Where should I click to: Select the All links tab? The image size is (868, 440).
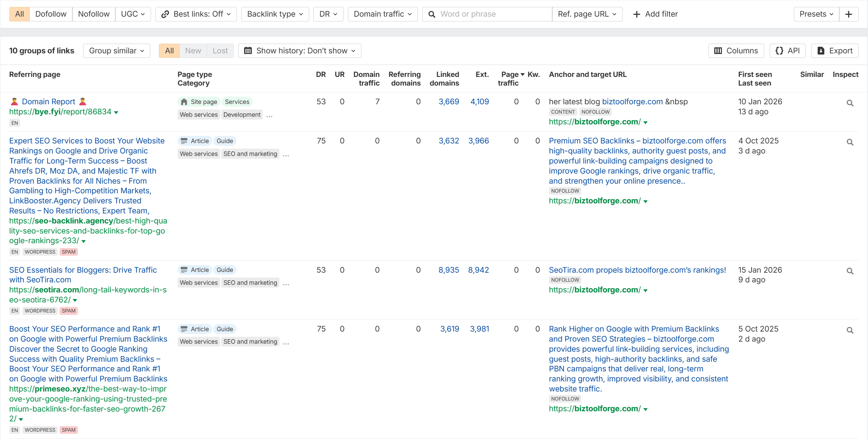tap(169, 51)
